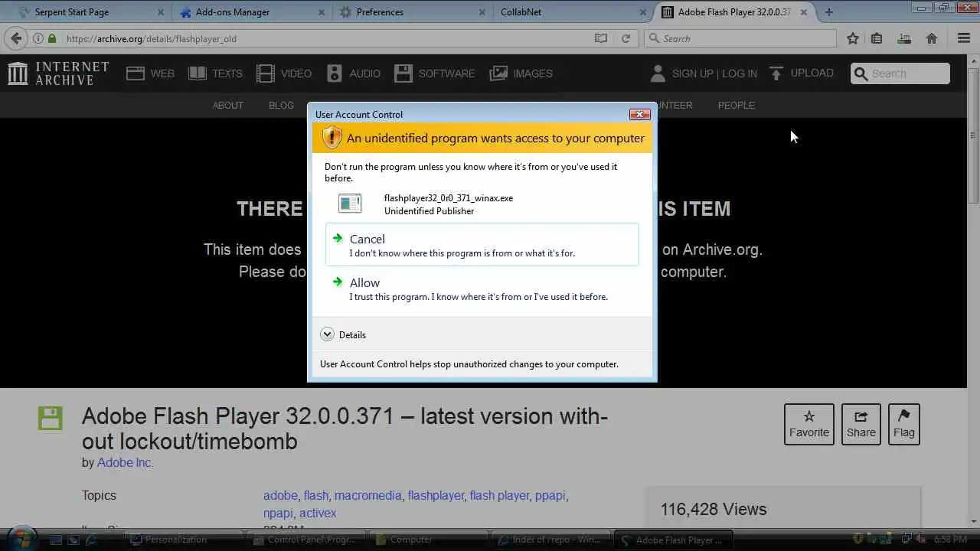The height and width of the screenshot is (551, 980).
Task: Open the TEXTS section
Action: click(215, 73)
